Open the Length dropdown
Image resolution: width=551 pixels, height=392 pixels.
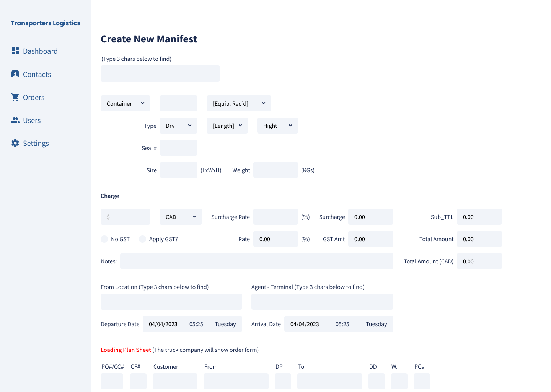tap(227, 125)
